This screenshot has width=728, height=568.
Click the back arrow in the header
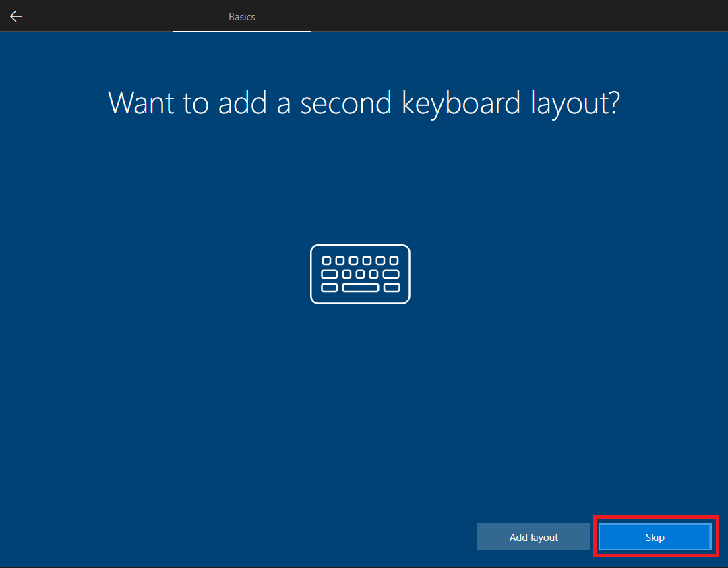pos(16,16)
